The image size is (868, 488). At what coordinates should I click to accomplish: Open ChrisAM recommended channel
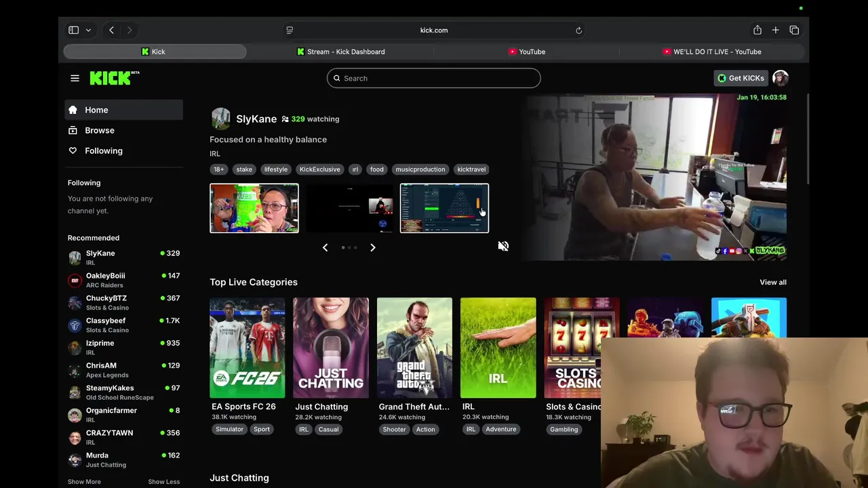click(x=123, y=369)
